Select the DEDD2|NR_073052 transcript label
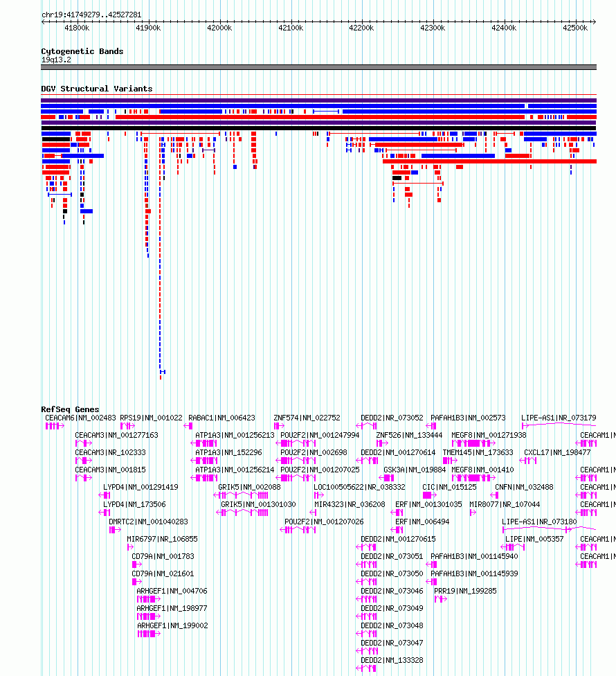This screenshot has height=676, width=616. 392,418
